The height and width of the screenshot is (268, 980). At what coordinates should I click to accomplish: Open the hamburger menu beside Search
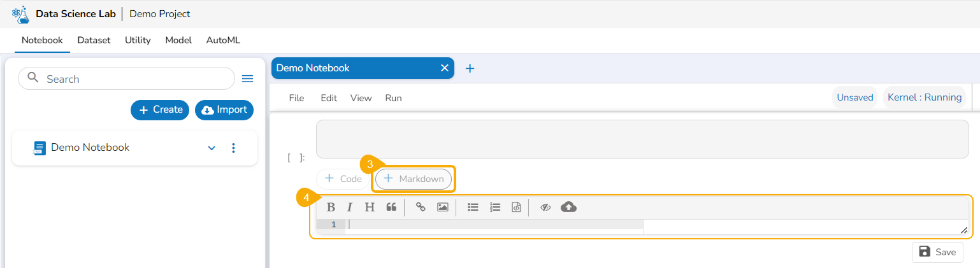(x=248, y=79)
